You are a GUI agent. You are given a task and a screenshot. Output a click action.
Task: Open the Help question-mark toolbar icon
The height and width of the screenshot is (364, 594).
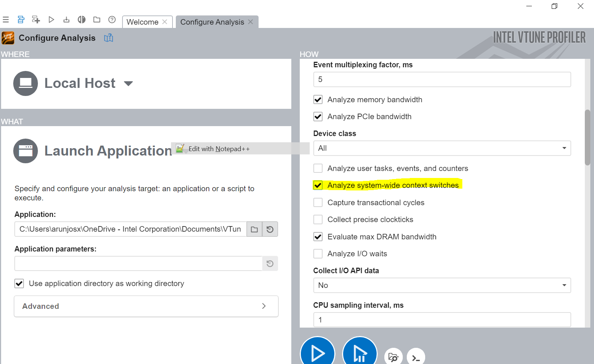click(112, 19)
